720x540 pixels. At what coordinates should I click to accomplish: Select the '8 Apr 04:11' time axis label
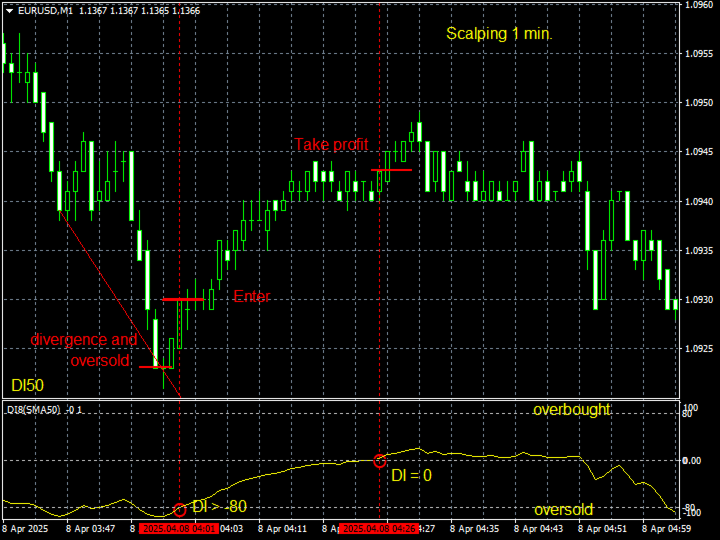(282, 529)
